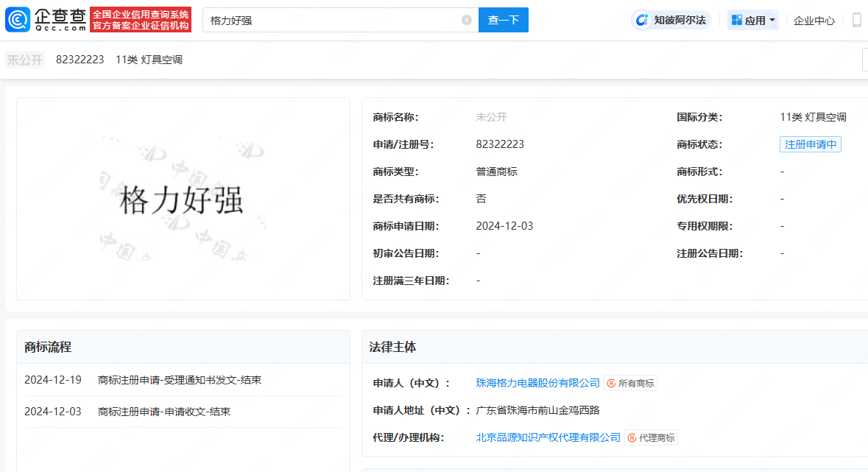Click the 11类 灯具空调 classification value in details
This screenshot has height=472, width=868.
click(x=813, y=117)
